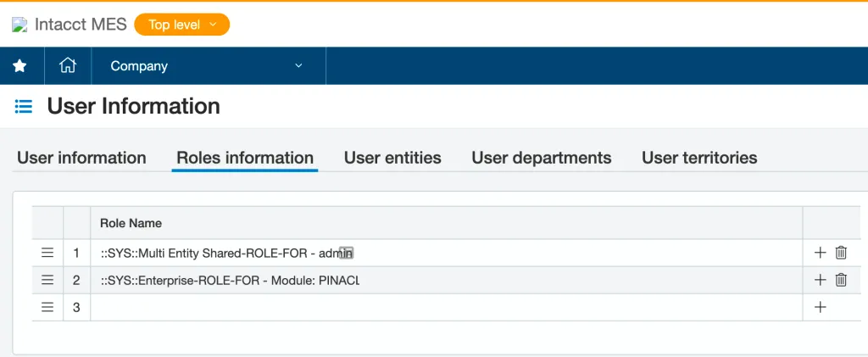Grab drag handle of row 1
This screenshot has width=868, height=357.
pos(47,253)
